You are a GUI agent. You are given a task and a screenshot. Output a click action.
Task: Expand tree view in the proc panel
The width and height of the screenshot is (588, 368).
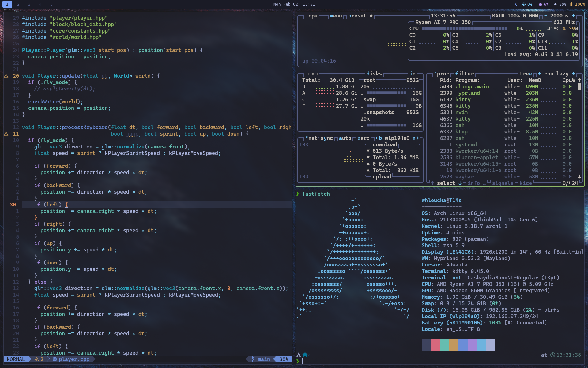(x=526, y=74)
